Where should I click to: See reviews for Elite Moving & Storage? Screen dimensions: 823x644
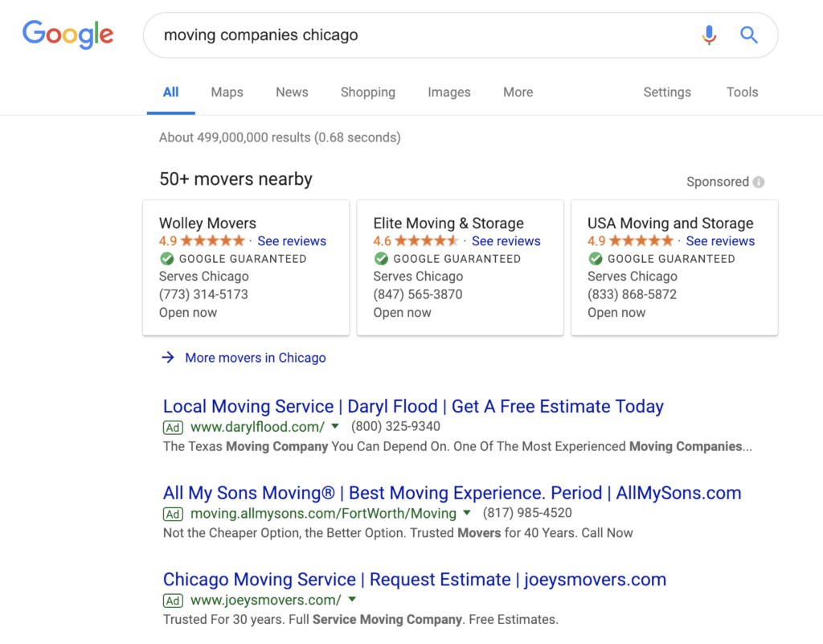point(506,240)
